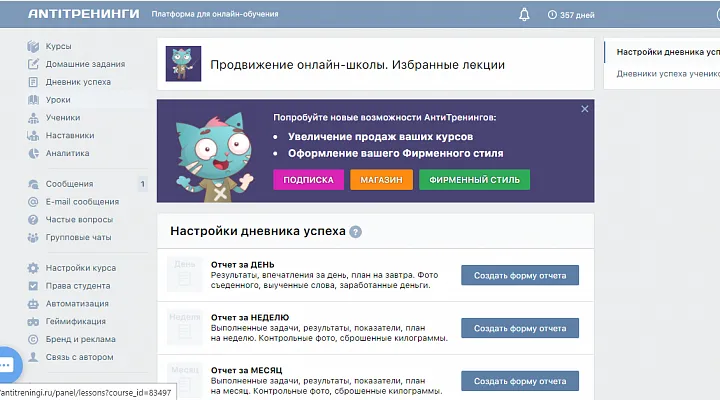Open Сообщения in the sidebar
This screenshot has height=400, width=720.
pyautogui.click(x=69, y=184)
